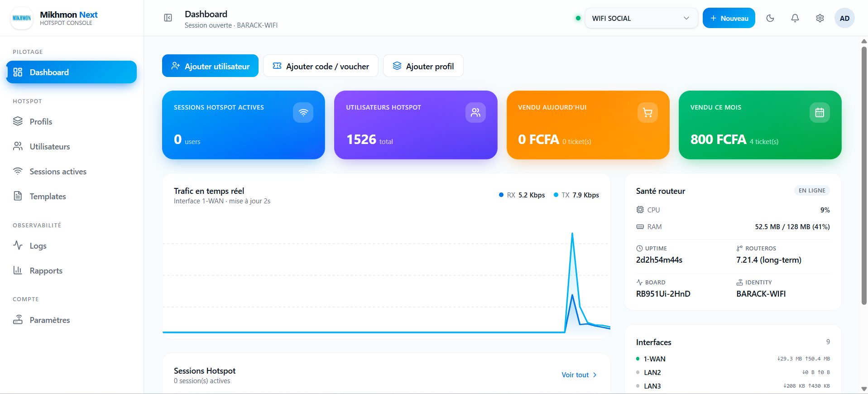Collapse the sidebar panel toggle icon

[x=168, y=18]
